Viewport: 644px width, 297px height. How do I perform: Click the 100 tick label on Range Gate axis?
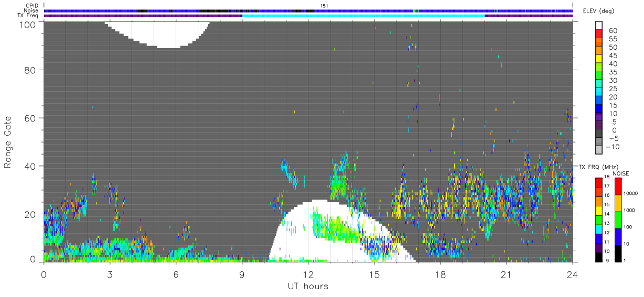coord(28,24)
